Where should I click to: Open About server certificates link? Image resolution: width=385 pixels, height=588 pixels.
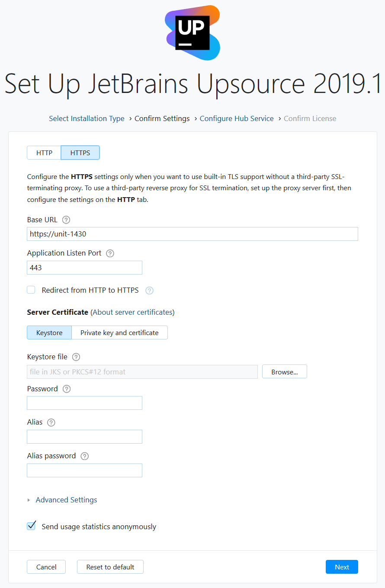133,312
